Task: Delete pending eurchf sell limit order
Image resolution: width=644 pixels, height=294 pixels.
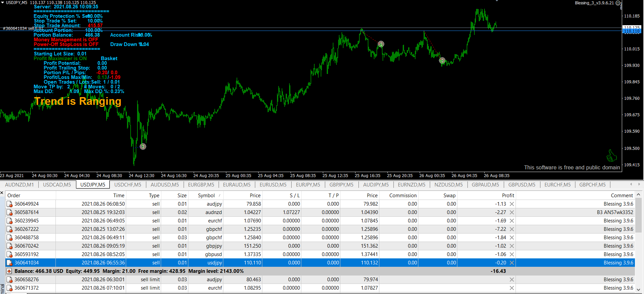Action: (512, 288)
